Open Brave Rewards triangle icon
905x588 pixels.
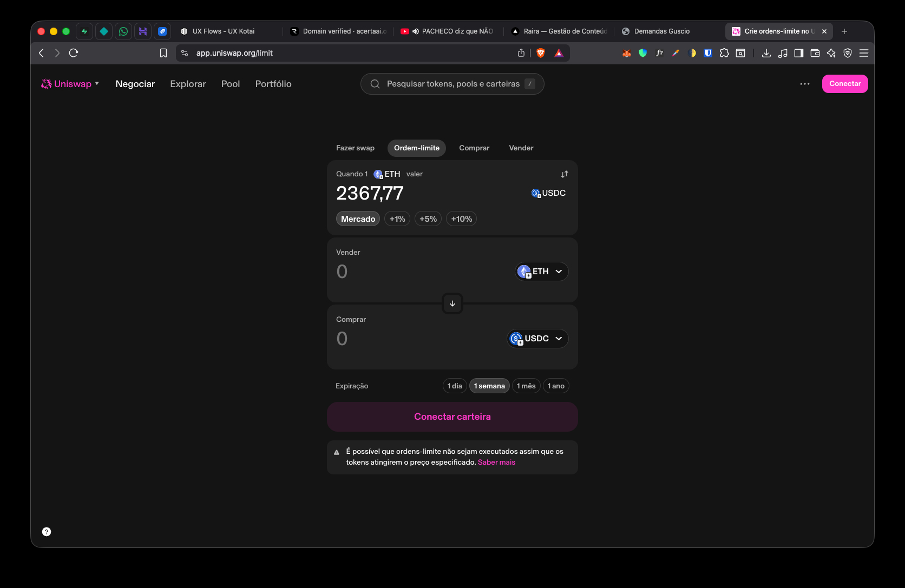point(559,53)
